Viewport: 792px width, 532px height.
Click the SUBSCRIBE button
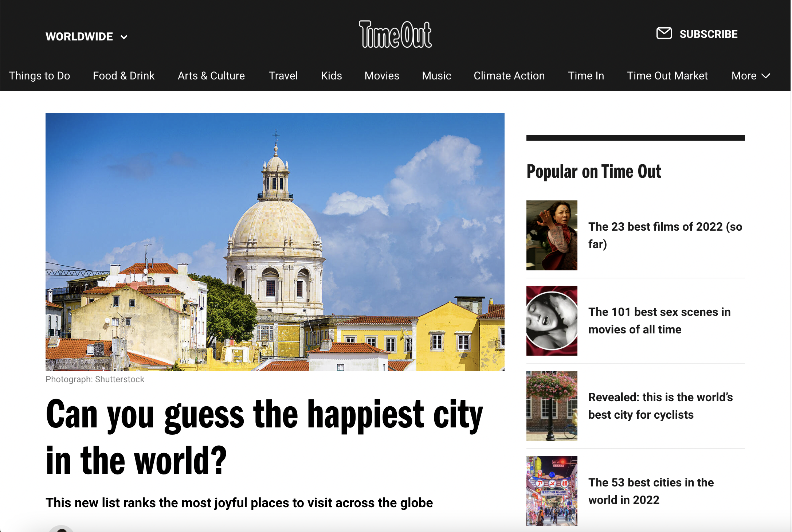[x=708, y=34]
